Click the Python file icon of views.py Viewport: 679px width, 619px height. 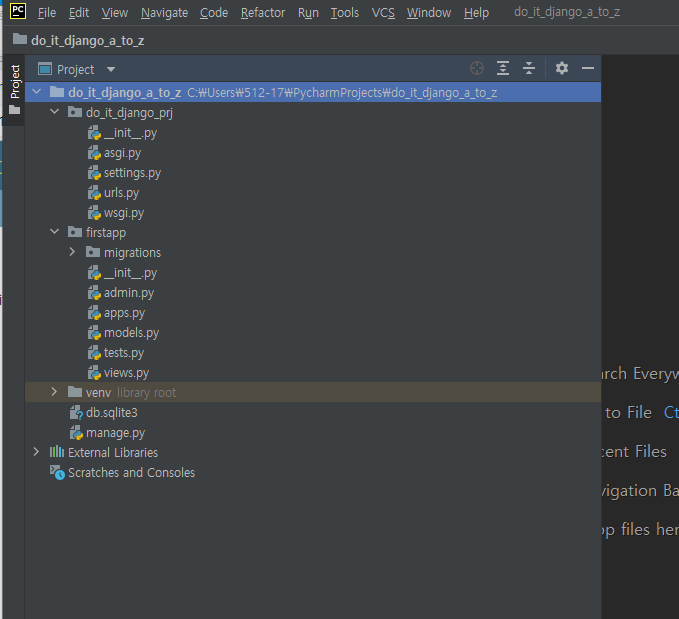94,373
